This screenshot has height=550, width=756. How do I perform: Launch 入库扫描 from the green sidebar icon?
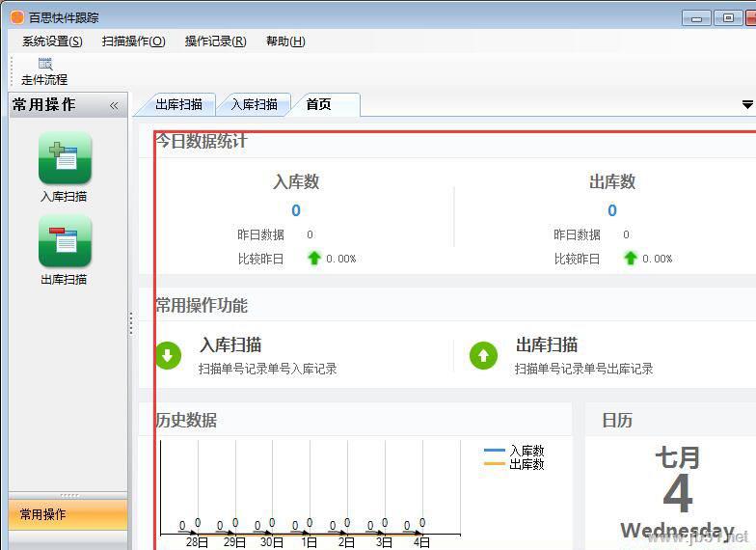(x=65, y=158)
